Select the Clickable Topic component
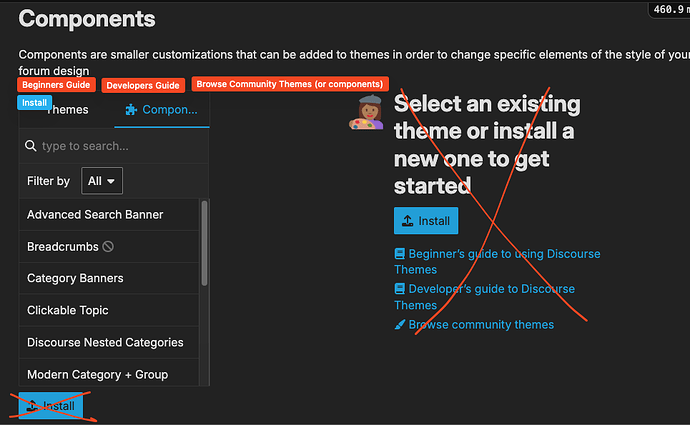The width and height of the screenshot is (690, 425). [x=109, y=310]
